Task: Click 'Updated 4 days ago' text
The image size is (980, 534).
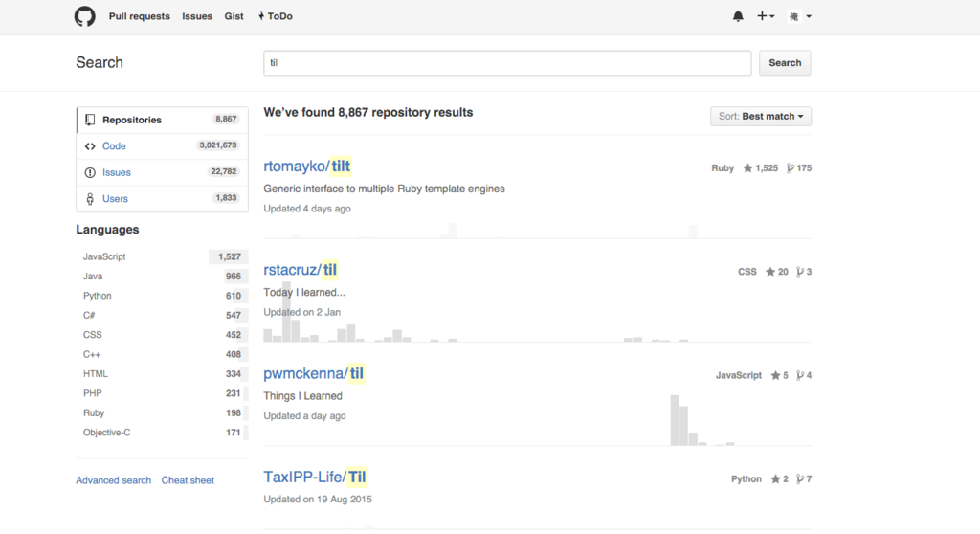Action: pyautogui.click(x=307, y=209)
